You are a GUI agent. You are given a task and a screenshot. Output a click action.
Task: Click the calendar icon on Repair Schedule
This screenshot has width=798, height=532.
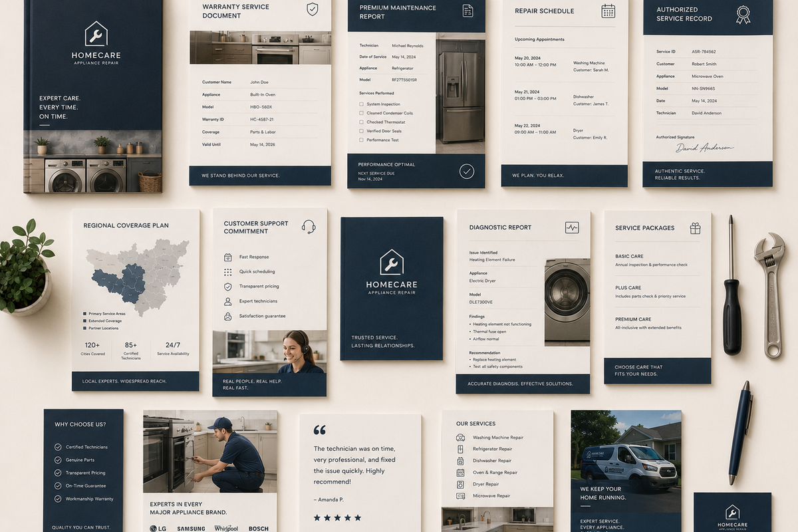point(608,11)
